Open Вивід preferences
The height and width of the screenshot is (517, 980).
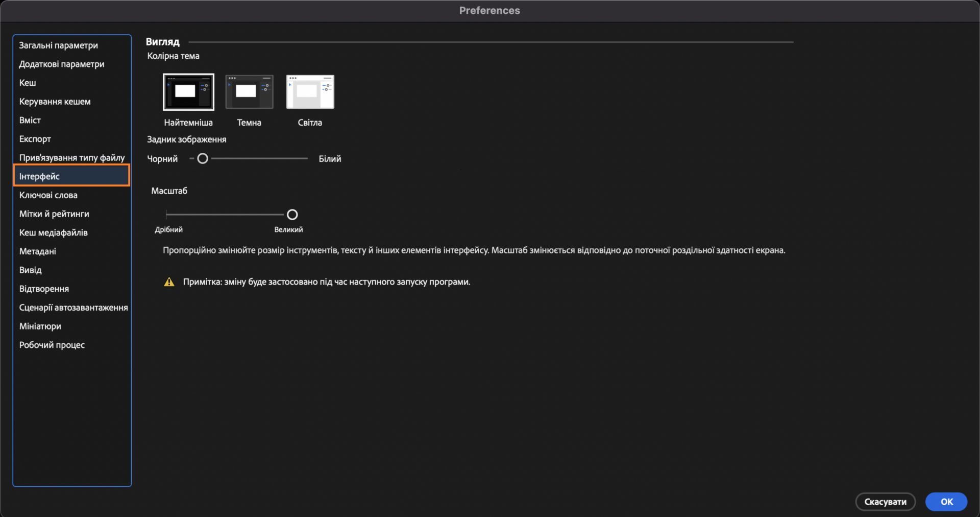click(x=72, y=270)
